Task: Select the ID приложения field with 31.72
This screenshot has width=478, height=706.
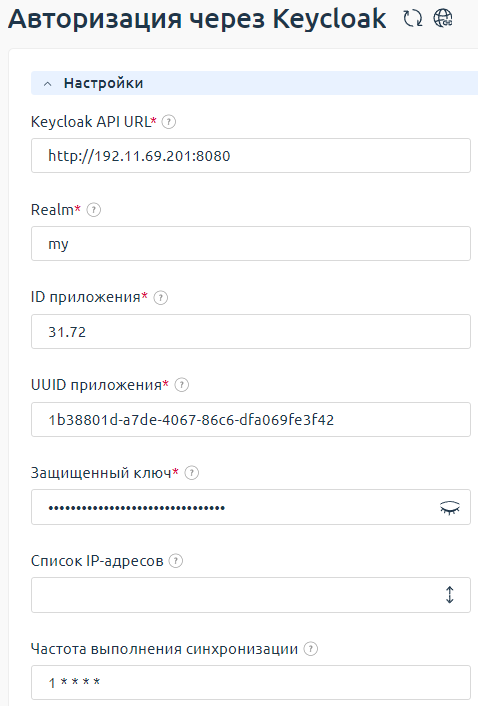Action: (x=251, y=332)
